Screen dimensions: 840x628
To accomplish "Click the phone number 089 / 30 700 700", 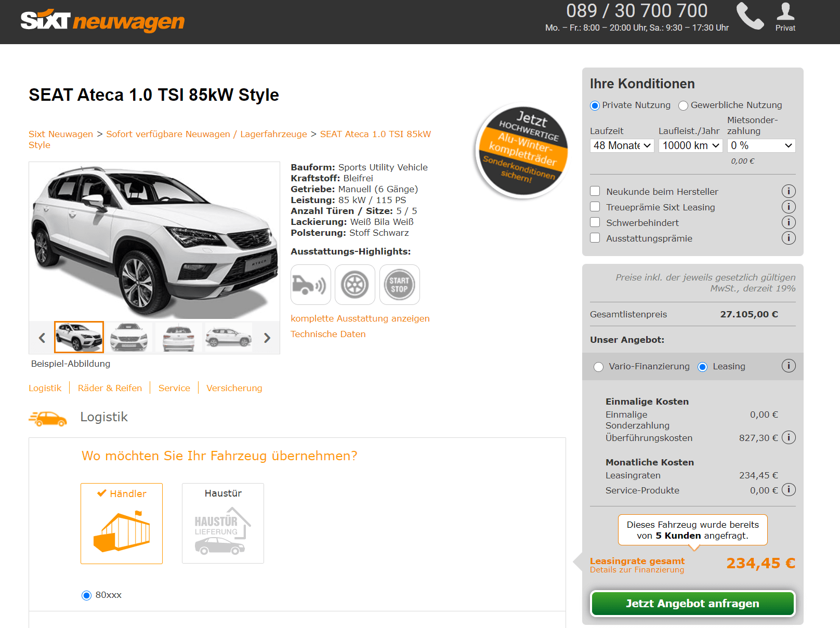I will [637, 11].
